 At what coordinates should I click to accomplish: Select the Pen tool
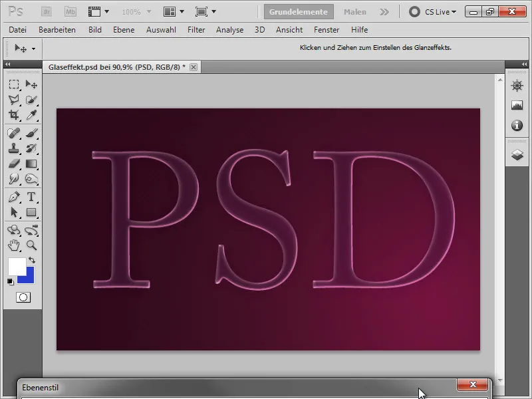click(x=14, y=197)
